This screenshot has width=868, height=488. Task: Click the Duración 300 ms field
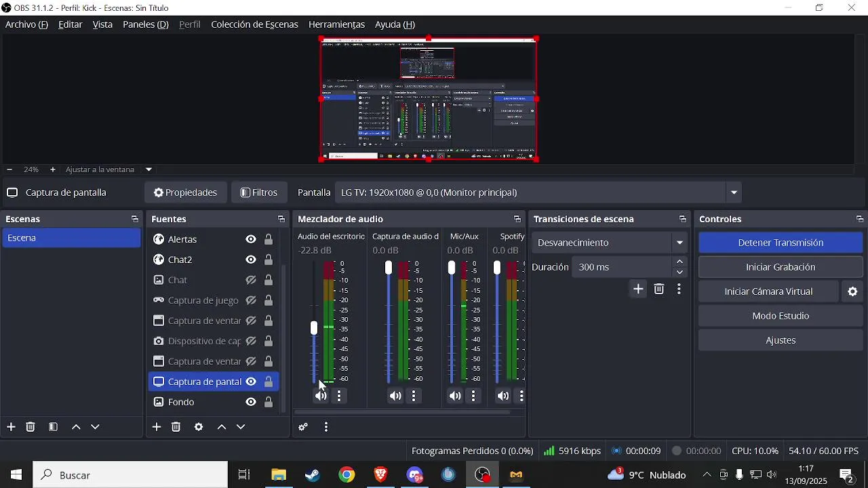[623, 267]
